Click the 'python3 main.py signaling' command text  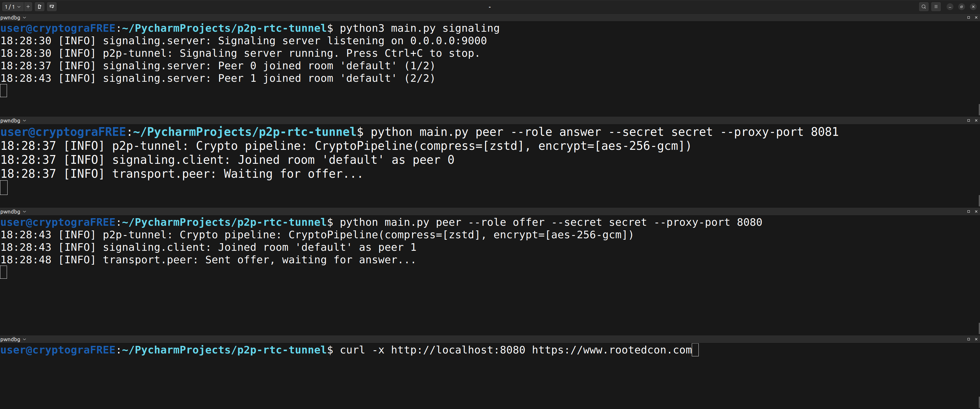coord(419,29)
